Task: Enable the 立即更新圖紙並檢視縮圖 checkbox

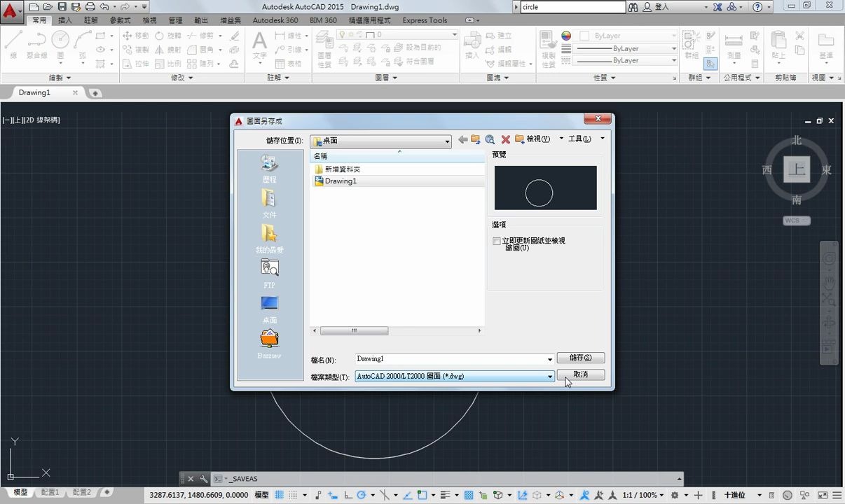Action: [x=497, y=241]
